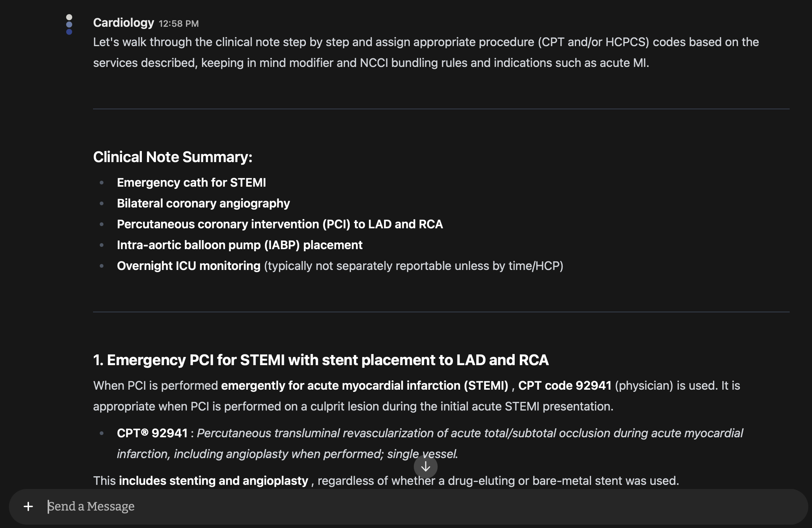
Task: Click the Cardiology sender name
Action: [123, 23]
